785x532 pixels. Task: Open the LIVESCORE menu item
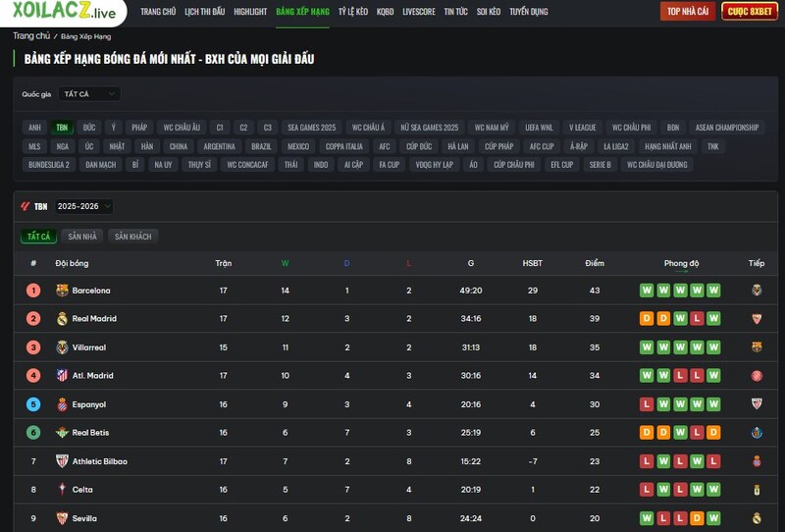[419, 12]
